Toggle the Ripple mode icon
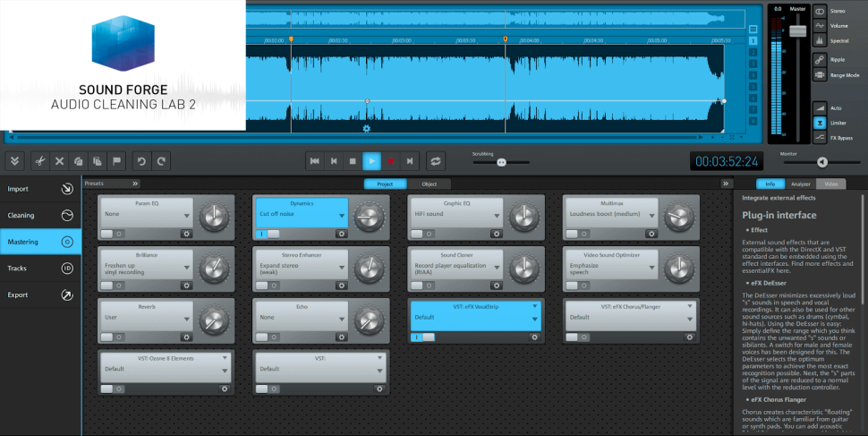 point(820,60)
